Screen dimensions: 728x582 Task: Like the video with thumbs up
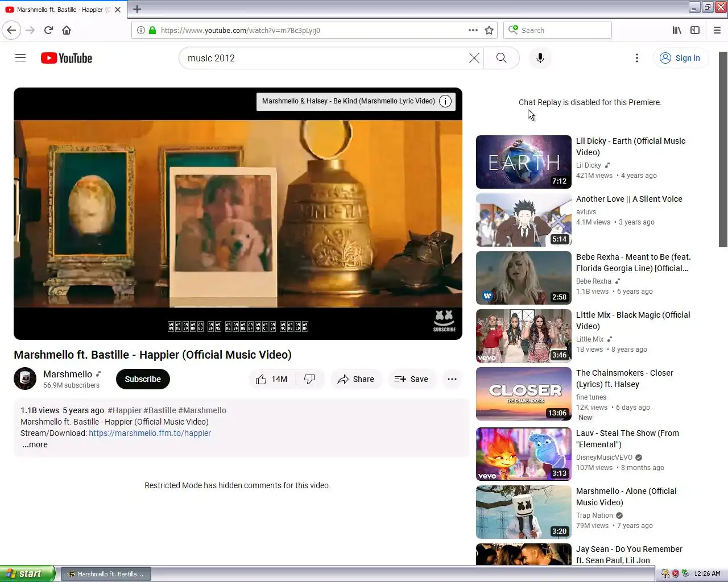click(x=272, y=379)
